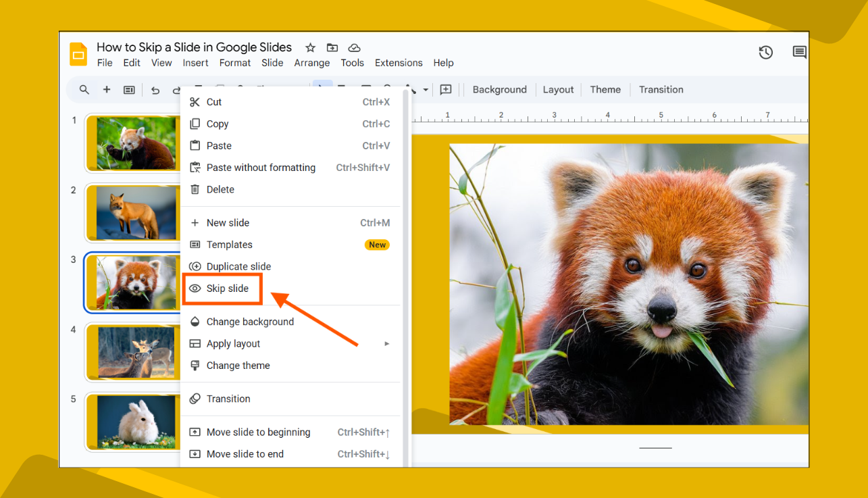Open the Extensions menu

(x=399, y=63)
